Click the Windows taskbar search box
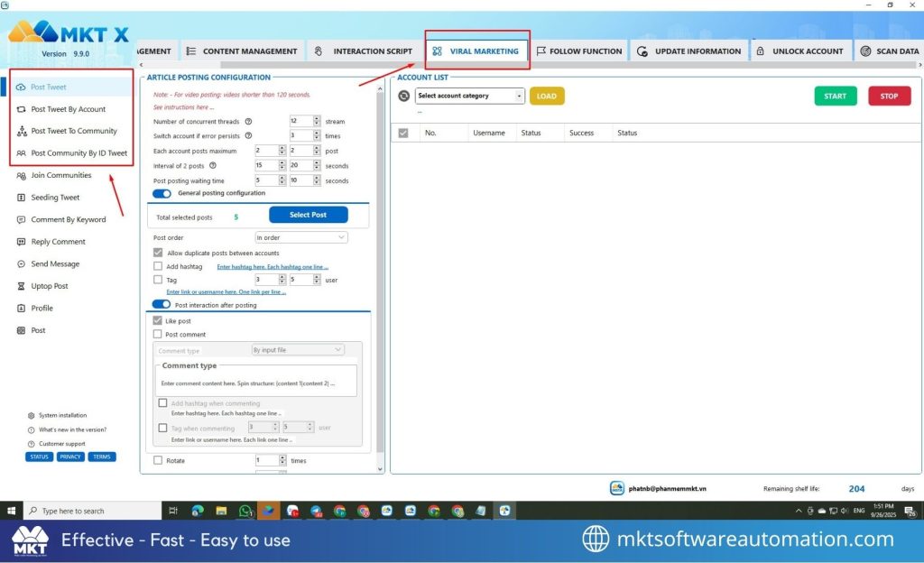Viewport: 924px width, 563px height. [90, 511]
